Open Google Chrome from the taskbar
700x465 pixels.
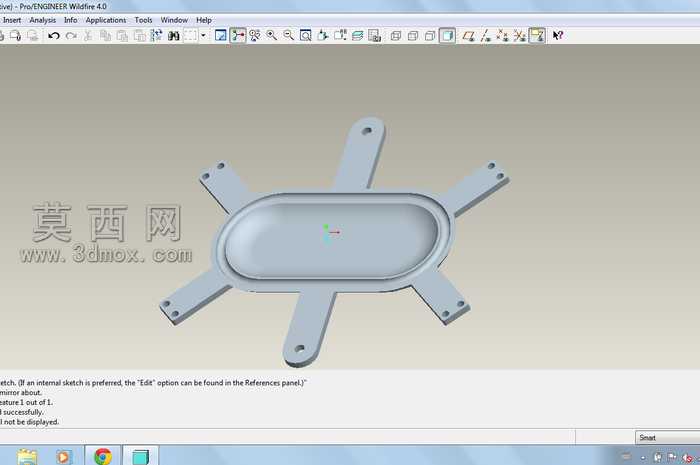tap(103, 457)
